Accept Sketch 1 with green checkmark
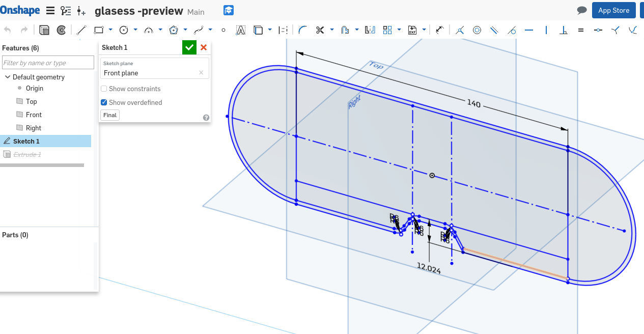The width and height of the screenshot is (644, 334). (x=189, y=47)
